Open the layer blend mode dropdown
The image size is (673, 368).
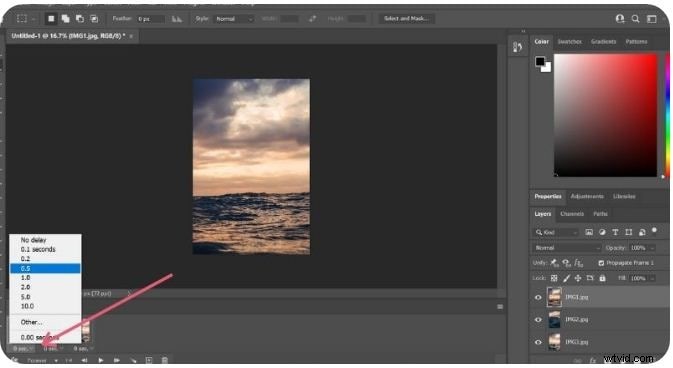point(567,248)
